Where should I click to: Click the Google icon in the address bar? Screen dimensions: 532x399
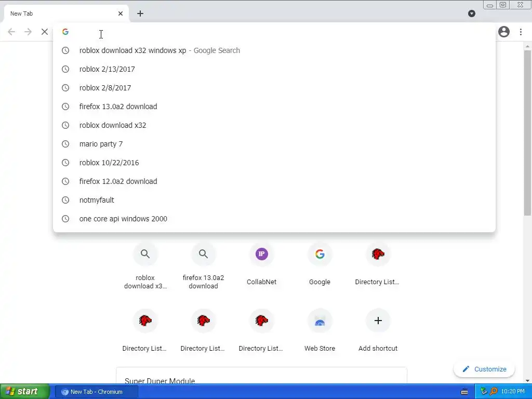(65, 32)
